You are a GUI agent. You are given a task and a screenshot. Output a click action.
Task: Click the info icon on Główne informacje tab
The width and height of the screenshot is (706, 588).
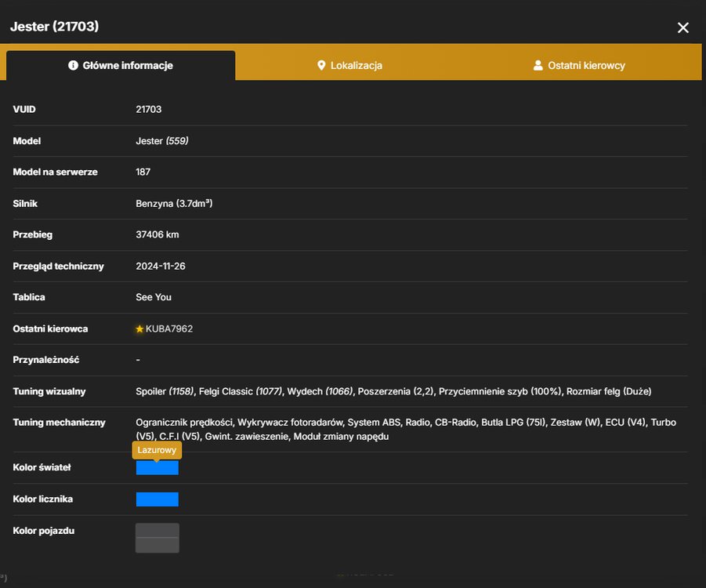[73, 65]
